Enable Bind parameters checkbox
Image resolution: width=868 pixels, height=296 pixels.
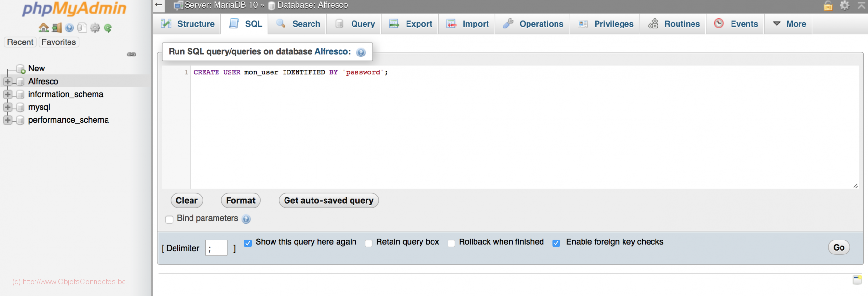tap(169, 219)
